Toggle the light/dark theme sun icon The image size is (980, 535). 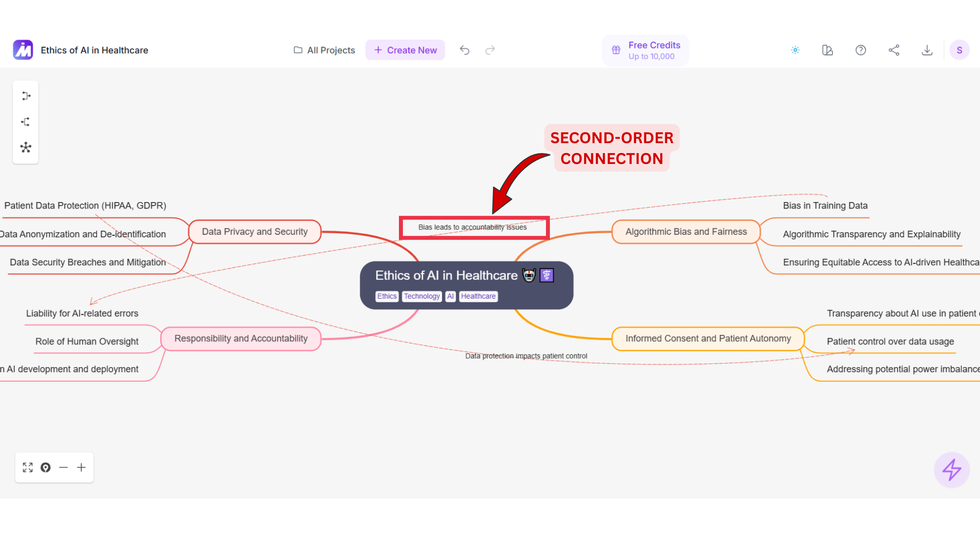point(795,50)
